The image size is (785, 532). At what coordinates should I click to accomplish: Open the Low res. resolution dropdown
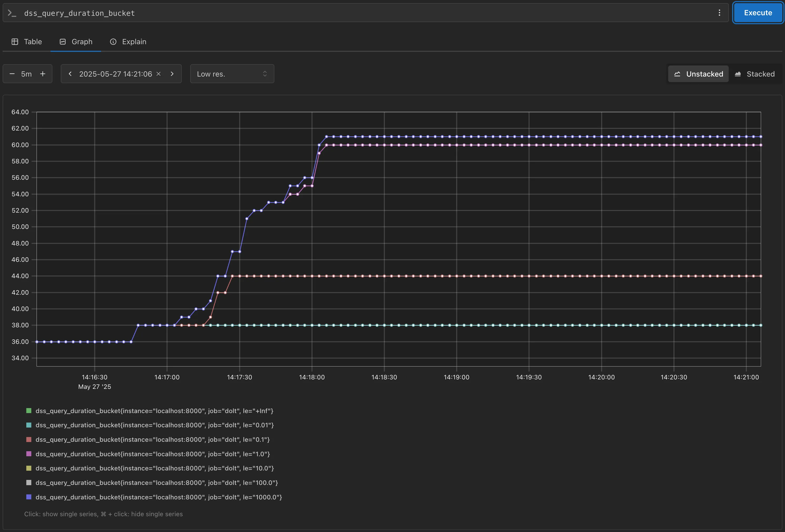[232, 74]
